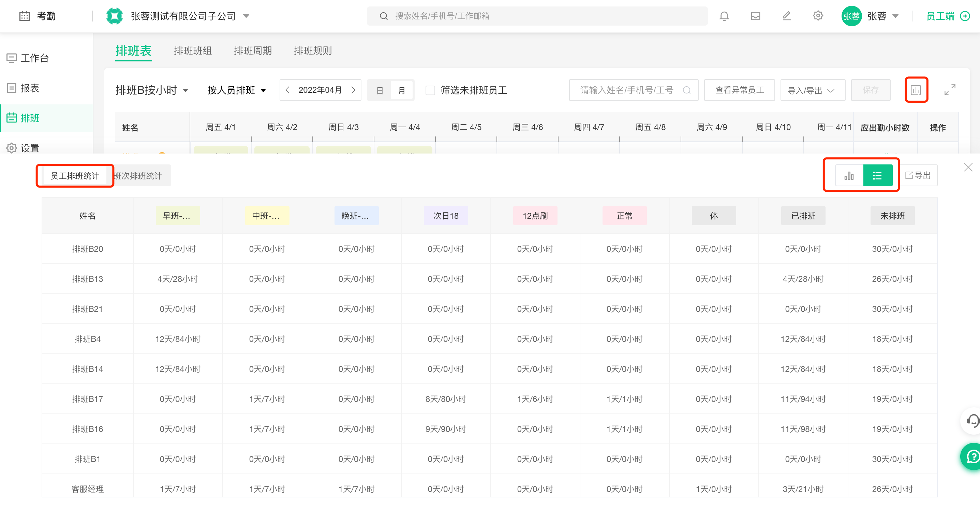
Task: Check 筛选未排班员工 checkbox
Action: pyautogui.click(x=430, y=90)
